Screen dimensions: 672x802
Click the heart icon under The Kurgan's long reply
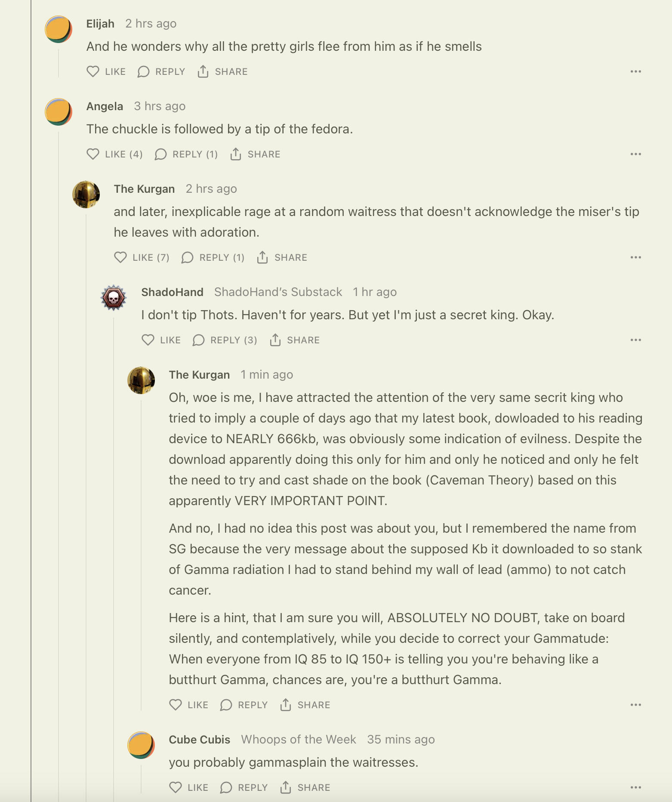[176, 705]
